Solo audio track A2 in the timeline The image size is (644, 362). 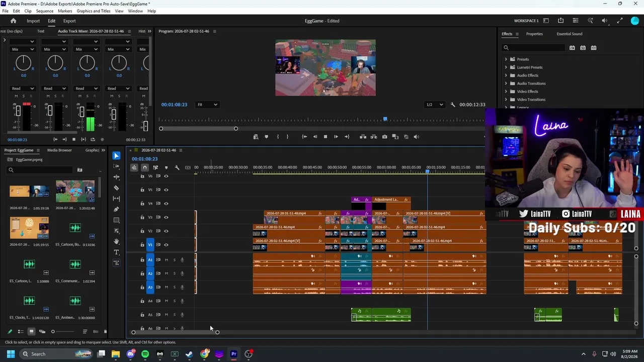[x=174, y=274]
